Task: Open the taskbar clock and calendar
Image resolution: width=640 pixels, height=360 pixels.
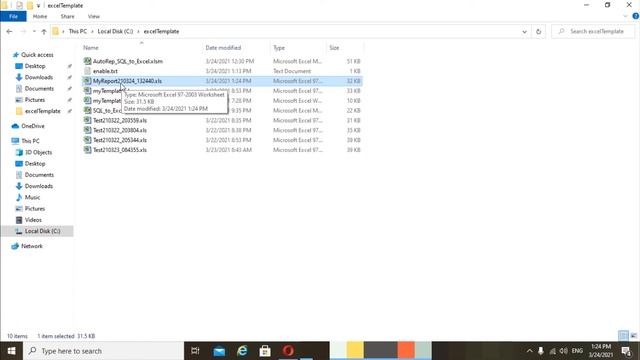Action: [x=600, y=351]
